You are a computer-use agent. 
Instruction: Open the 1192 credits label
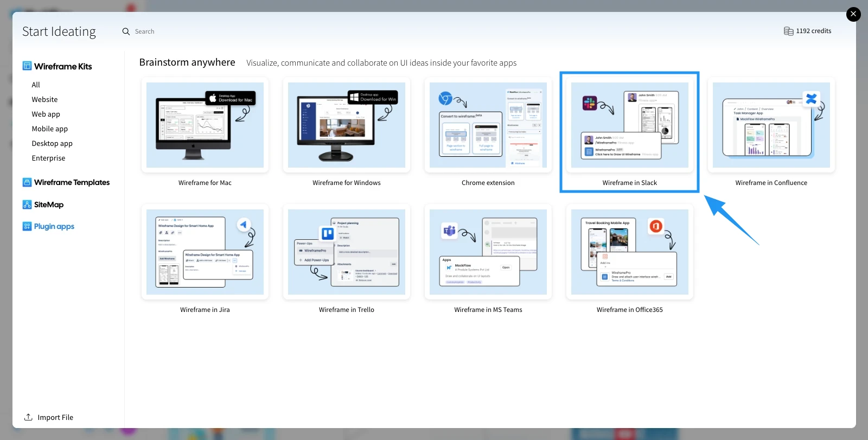click(x=814, y=31)
